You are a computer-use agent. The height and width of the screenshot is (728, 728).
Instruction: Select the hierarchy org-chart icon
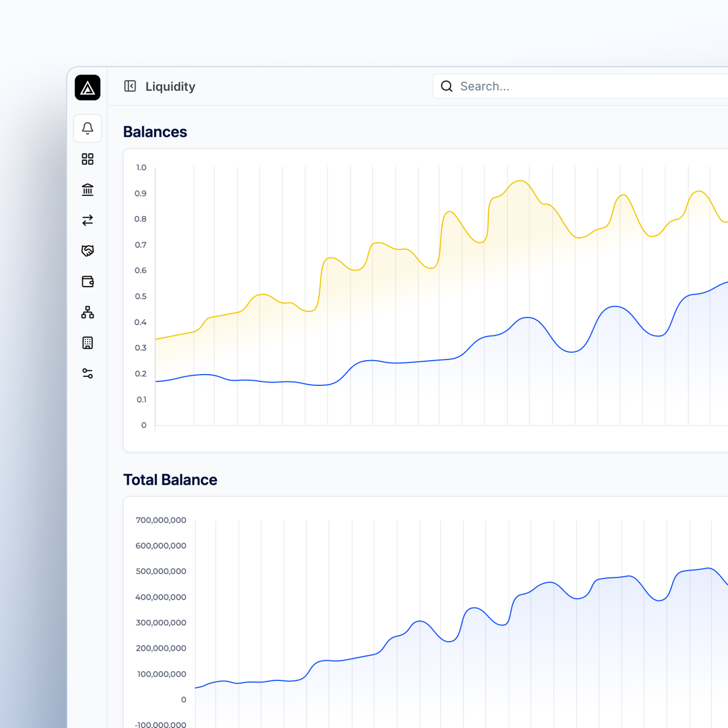point(87,312)
